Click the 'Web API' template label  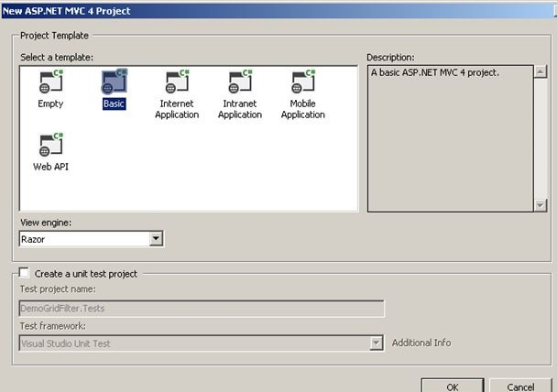[x=50, y=167]
